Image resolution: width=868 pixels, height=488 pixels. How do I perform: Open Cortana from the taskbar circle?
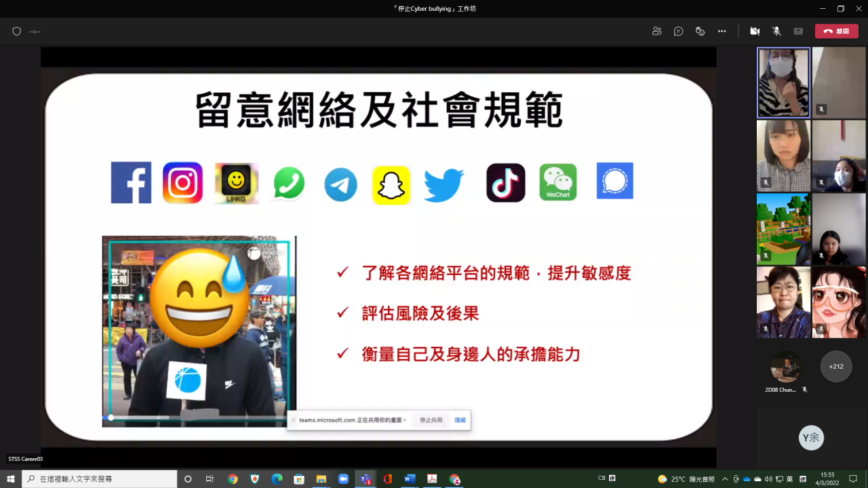pos(189,479)
